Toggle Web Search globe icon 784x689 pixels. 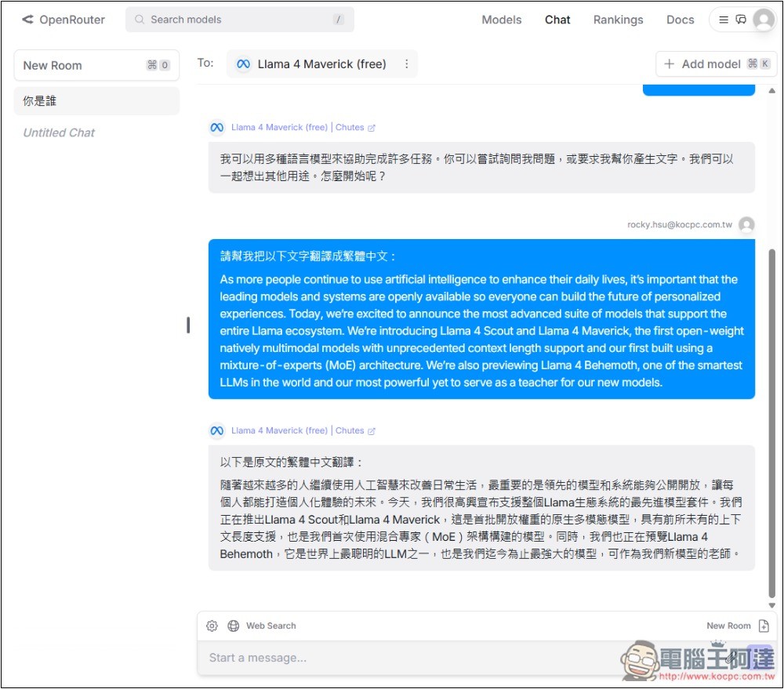coord(233,626)
